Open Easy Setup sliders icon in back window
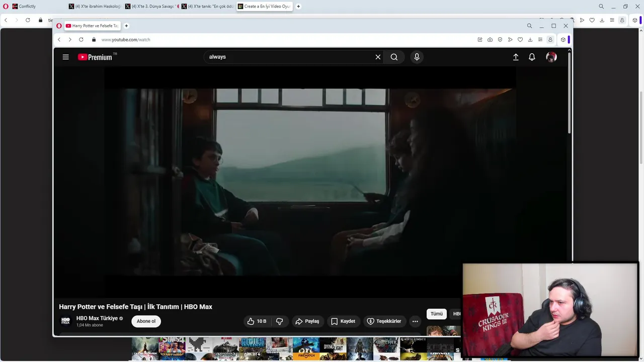644x362 pixels. pyautogui.click(x=612, y=20)
